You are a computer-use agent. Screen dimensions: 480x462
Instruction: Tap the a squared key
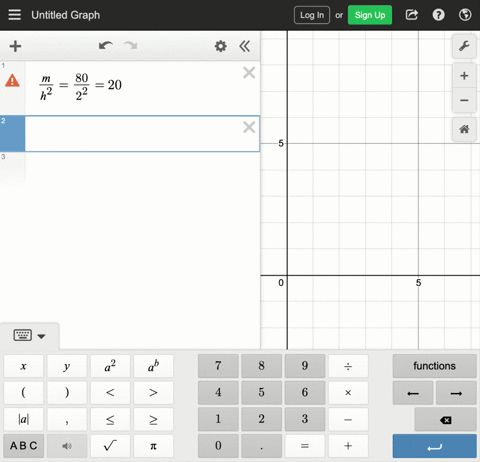point(110,366)
